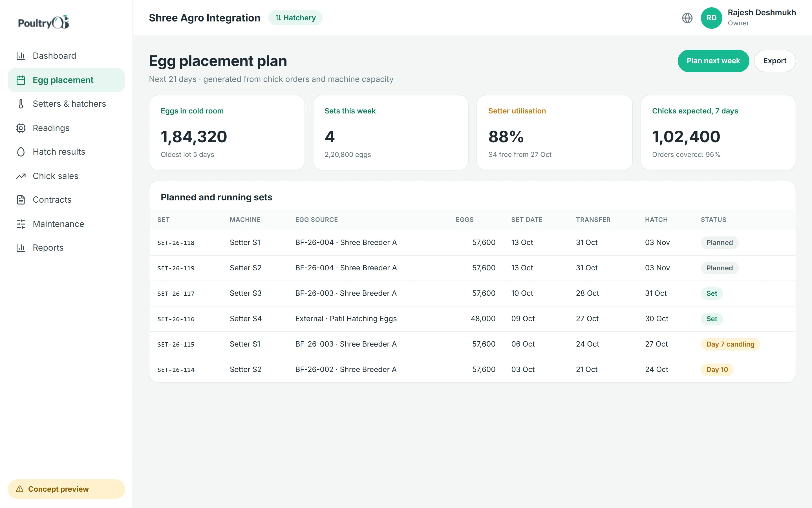Select the Sets this week card

click(390, 133)
